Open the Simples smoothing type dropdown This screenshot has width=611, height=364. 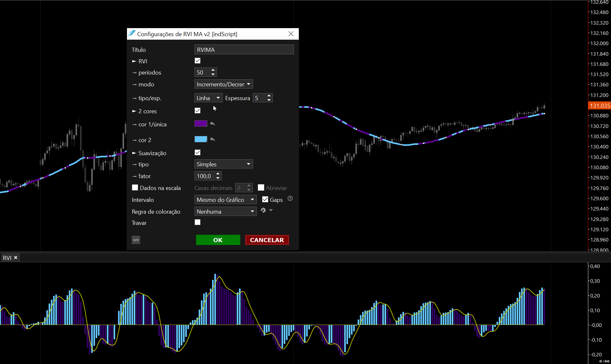[x=224, y=164]
